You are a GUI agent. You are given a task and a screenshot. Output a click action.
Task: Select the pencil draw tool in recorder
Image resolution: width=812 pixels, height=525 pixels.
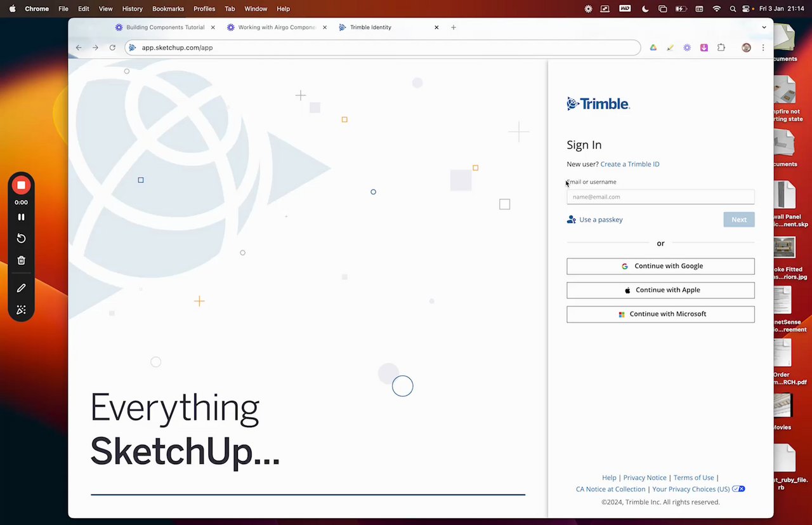pos(21,288)
